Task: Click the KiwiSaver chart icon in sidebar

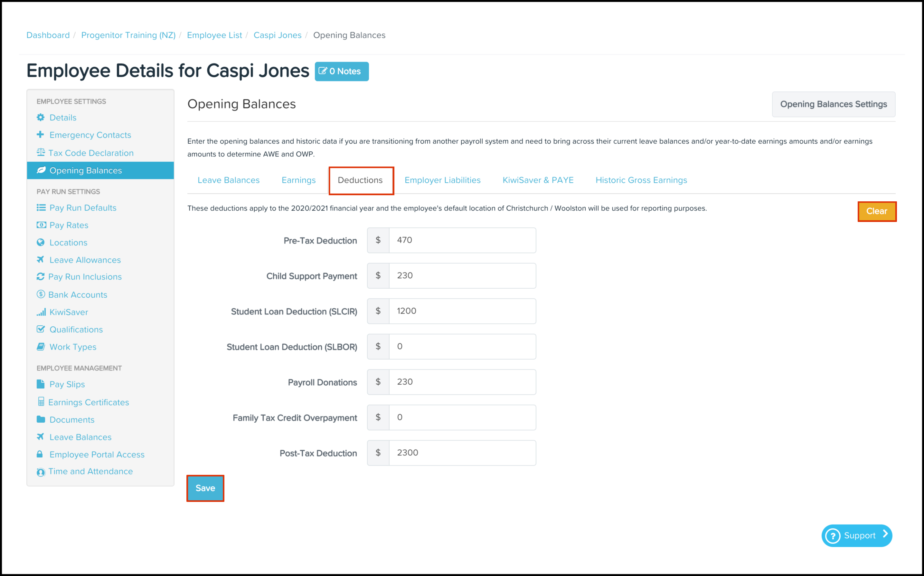Action: (41, 312)
